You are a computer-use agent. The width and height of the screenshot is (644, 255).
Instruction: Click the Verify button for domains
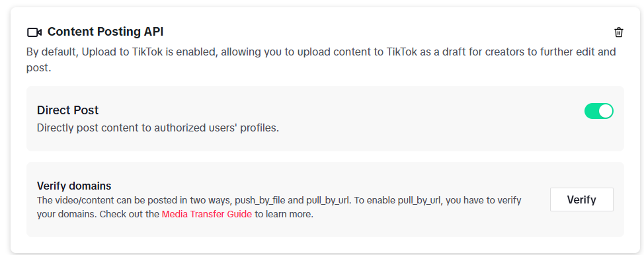click(x=582, y=200)
